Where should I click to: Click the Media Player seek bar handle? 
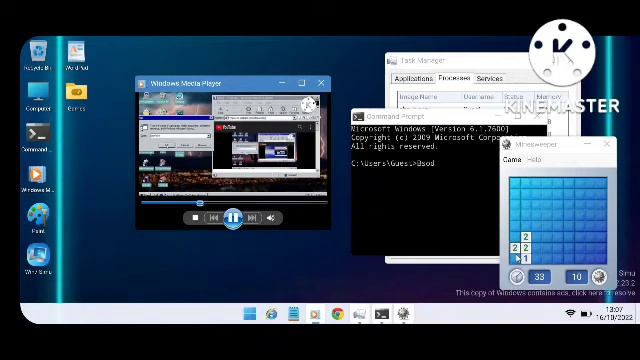pos(200,203)
